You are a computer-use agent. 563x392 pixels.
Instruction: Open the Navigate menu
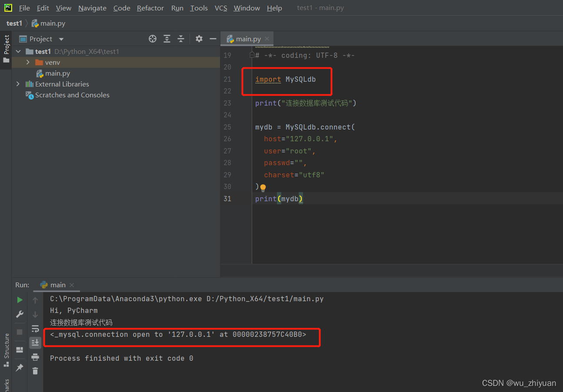click(92, 8)
